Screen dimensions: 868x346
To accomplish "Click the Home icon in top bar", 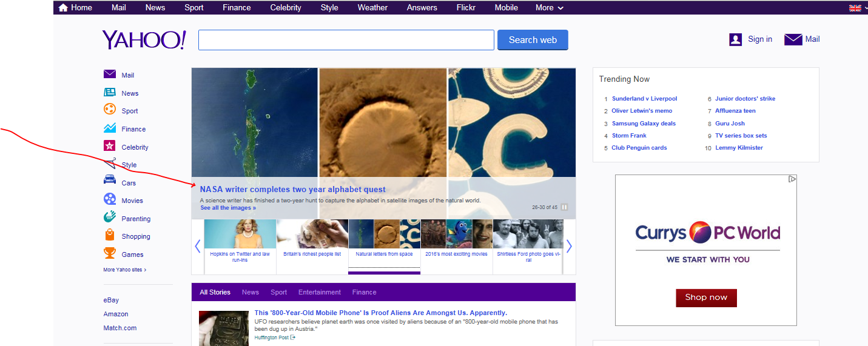I will [x=63, y=8].
